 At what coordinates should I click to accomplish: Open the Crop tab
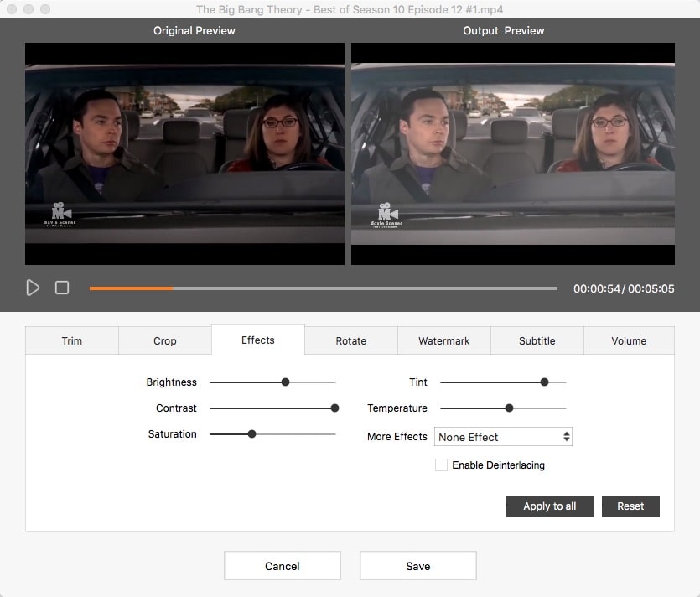[x=165, y=340]
